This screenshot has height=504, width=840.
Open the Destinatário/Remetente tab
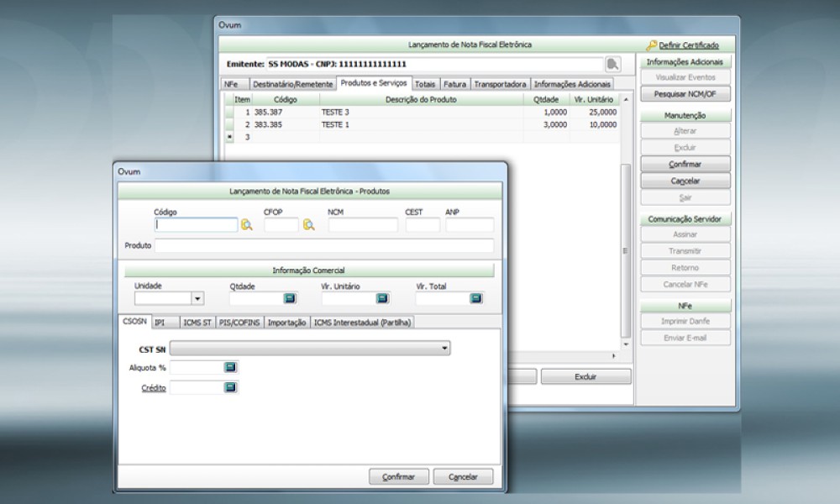coord(292,84)
